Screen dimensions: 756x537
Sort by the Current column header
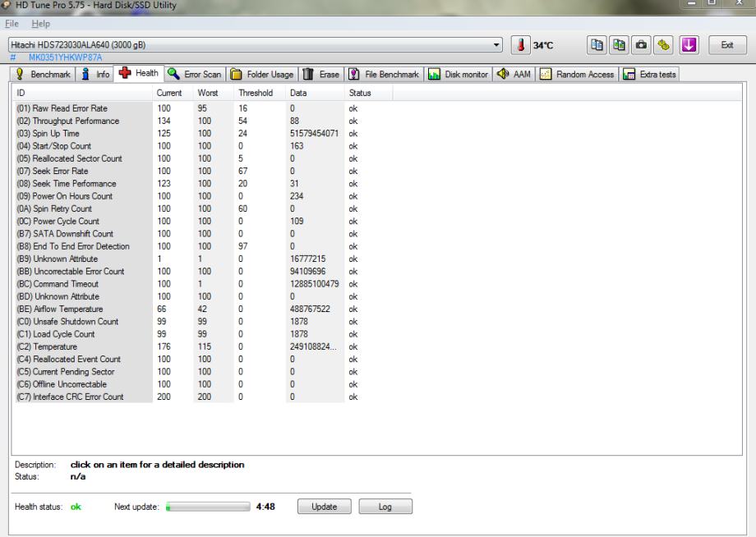(173, 93)
